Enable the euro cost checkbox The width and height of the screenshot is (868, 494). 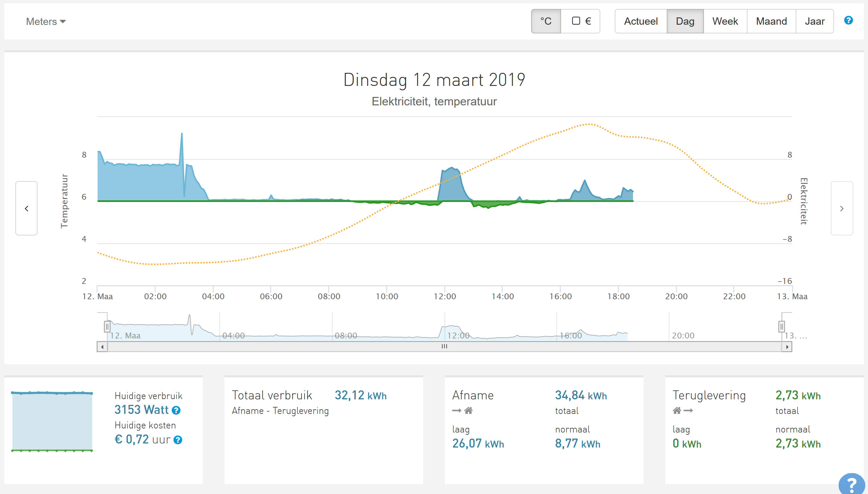[576, 21]
